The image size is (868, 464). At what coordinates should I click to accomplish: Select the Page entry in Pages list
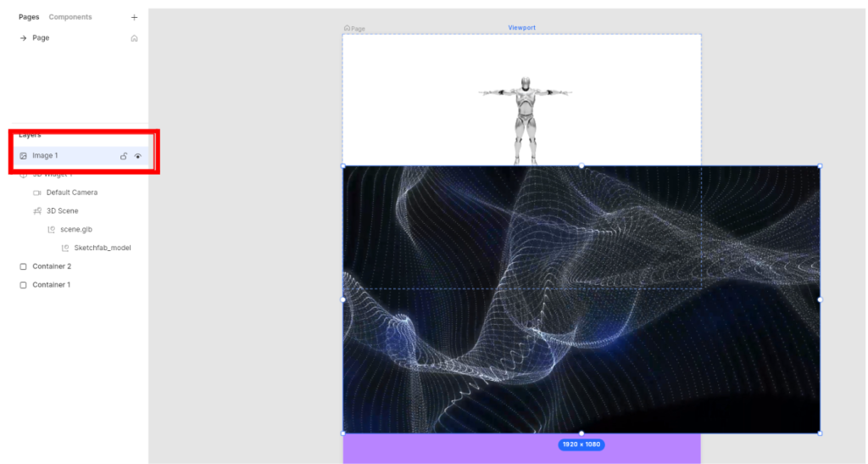pos(41,38)
